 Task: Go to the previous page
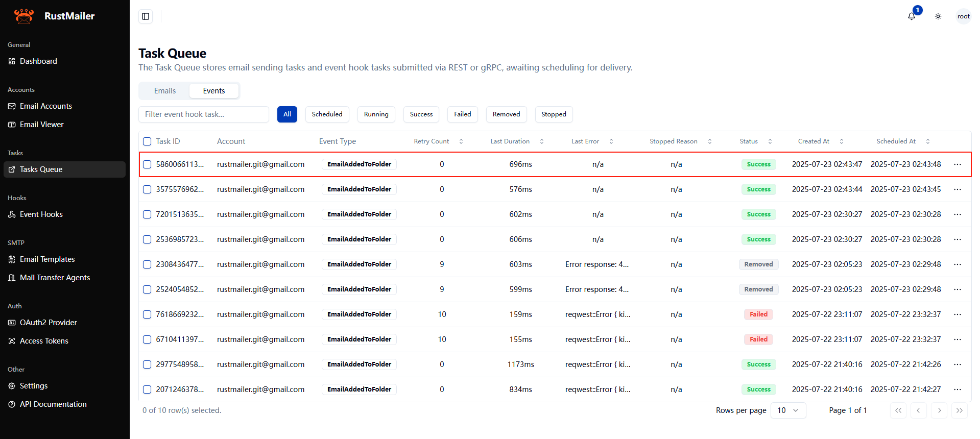919,410
